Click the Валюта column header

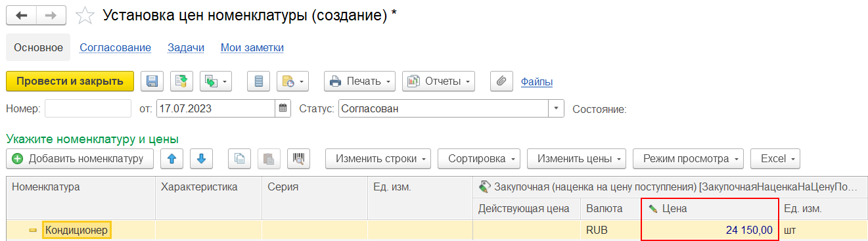point(612,209)
